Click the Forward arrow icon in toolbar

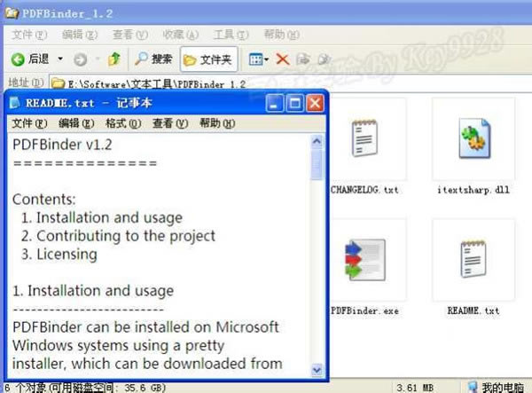point(81,59)
